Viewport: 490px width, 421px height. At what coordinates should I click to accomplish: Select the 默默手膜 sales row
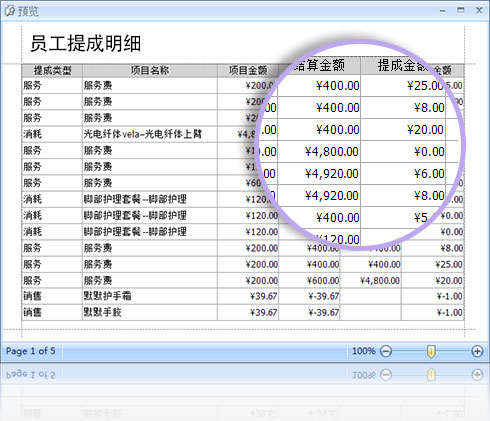click(x=243, y=313)
